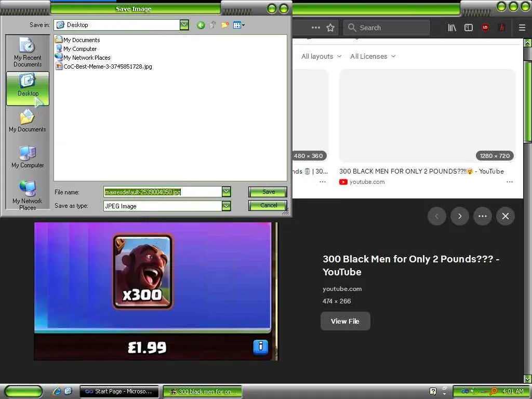
Task: Click the View File button
Action: point(345,321)
